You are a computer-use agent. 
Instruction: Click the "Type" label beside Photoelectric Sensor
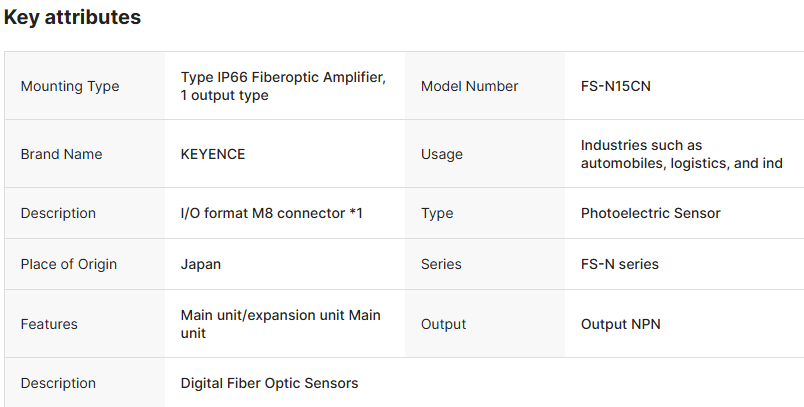click(x=437, y=213)
